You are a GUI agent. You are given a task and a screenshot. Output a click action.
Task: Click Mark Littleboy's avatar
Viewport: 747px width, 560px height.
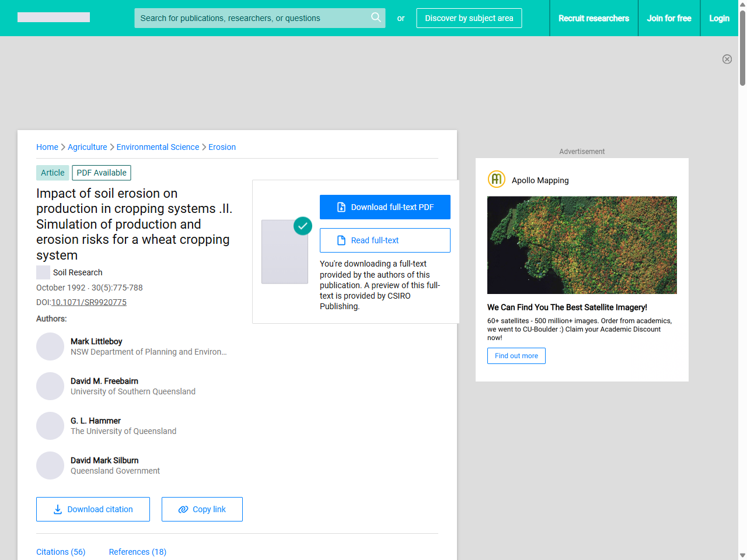click(x=50, y=346)
